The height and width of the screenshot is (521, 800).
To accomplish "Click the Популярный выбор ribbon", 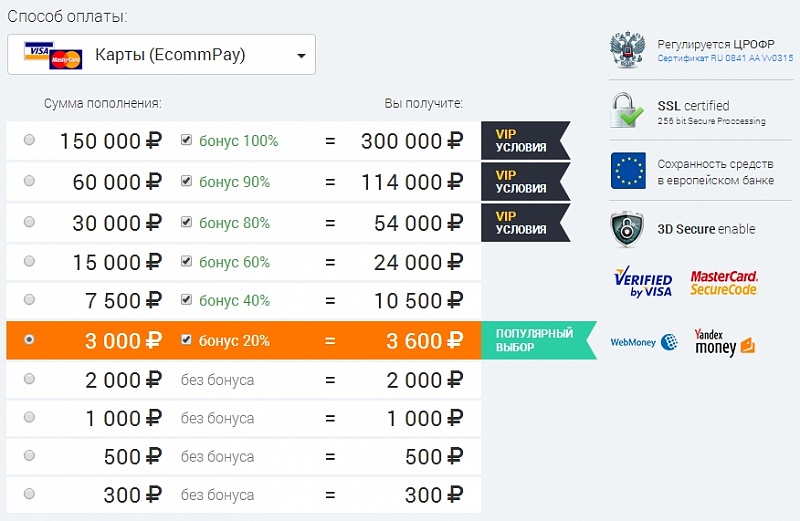I will click(539, 340).
